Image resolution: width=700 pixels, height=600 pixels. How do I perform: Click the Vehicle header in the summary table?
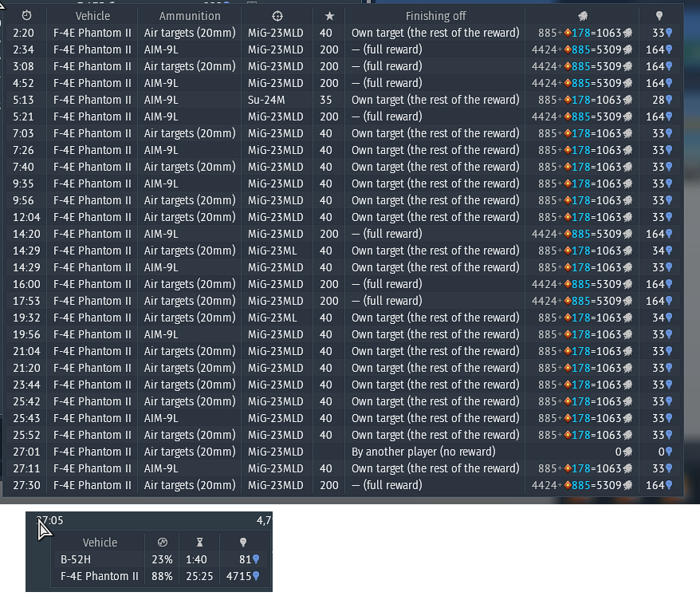tap(100, 543)
